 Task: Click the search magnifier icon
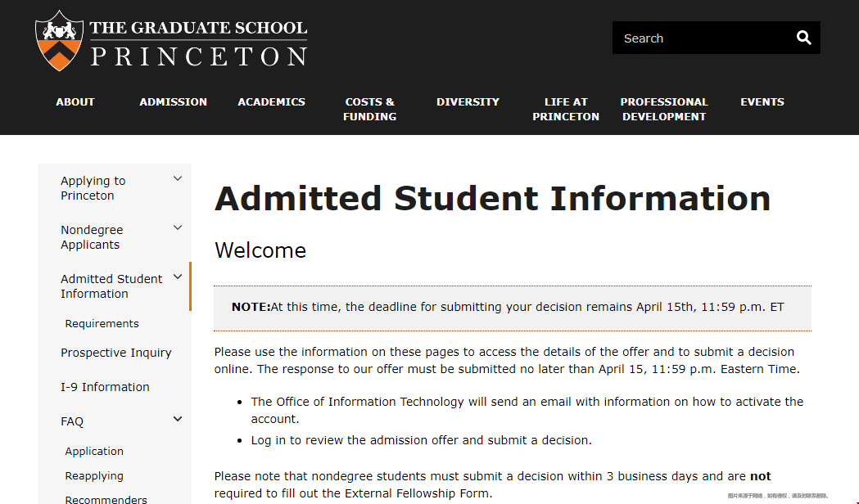coord(803,38)
